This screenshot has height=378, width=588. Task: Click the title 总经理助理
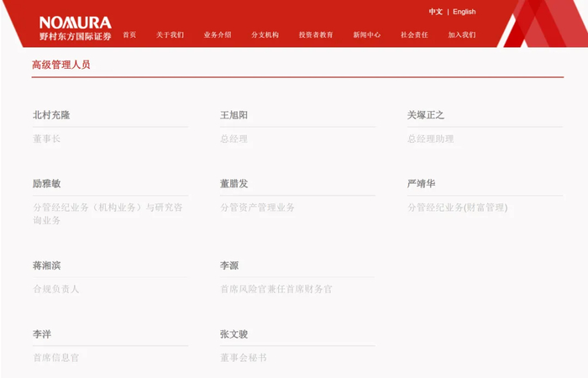pyautogui.click(x=430, y=139)
